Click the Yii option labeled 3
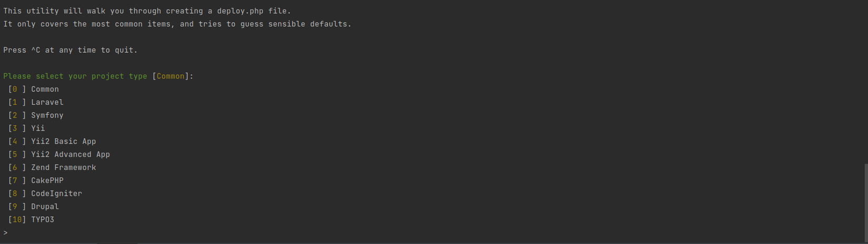This screenshot has height=244, width=868. [38, 129]
